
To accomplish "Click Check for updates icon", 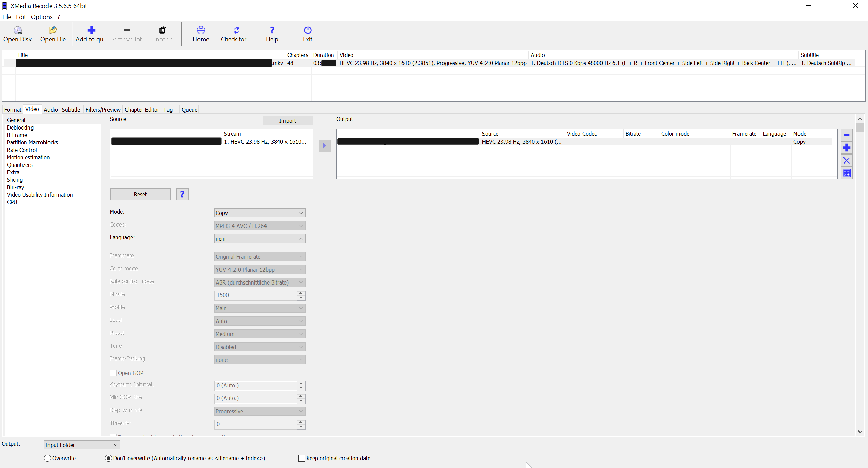I will [x=236, y=31].
